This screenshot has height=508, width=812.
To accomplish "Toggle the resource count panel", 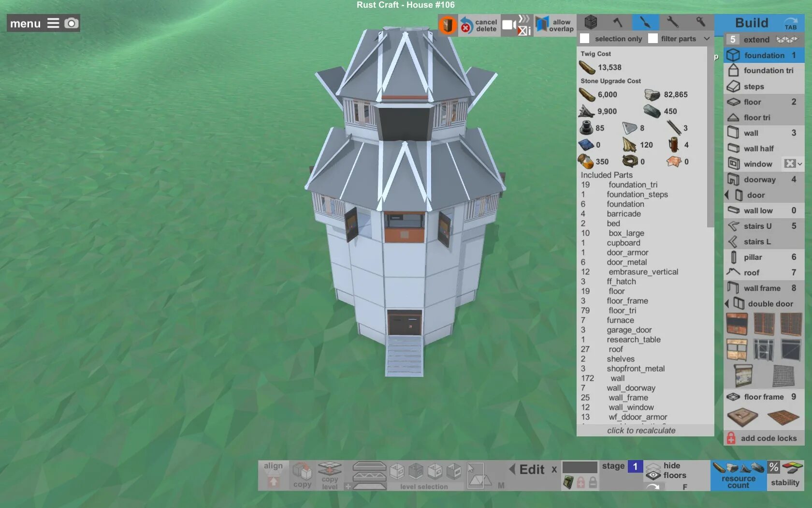I will [x=739, y=476].
